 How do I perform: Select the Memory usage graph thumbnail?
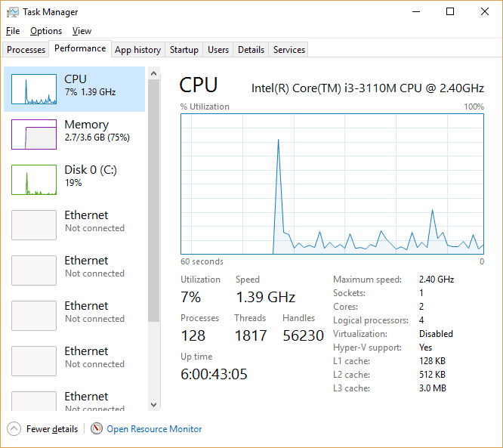click(x=34, y=134)
